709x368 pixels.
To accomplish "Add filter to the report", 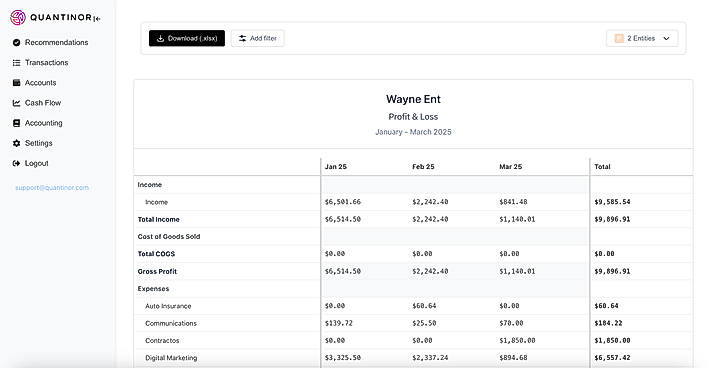I will click(258, 38).
